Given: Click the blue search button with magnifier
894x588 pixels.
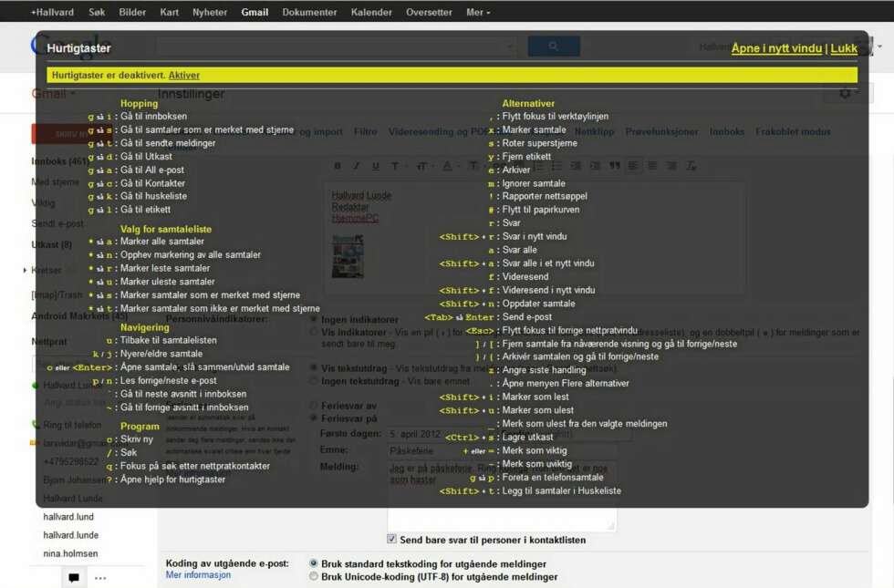Looking at the screenshot, I should (x=554, y=46).
